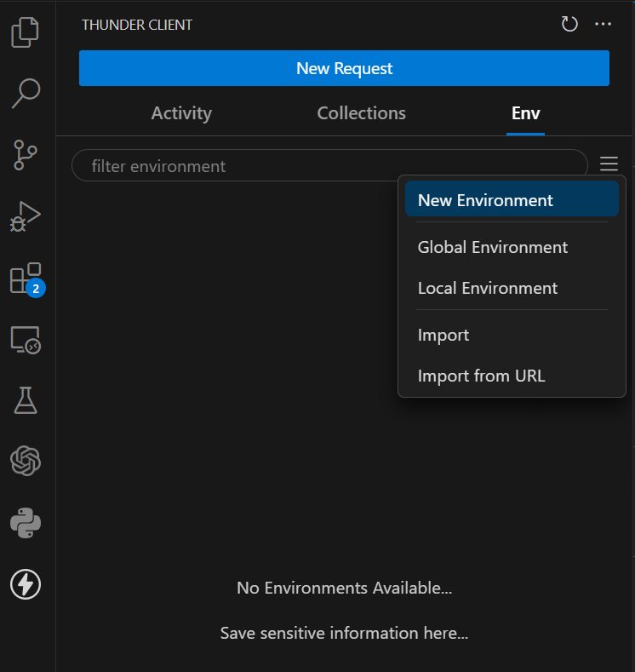Select the Env tab

(525, 113)
